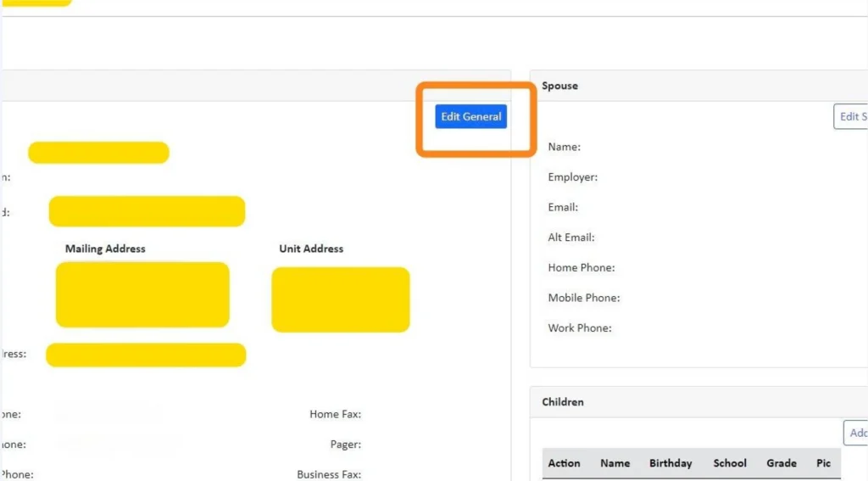Click the Mailing Address heading

point(105,249)
